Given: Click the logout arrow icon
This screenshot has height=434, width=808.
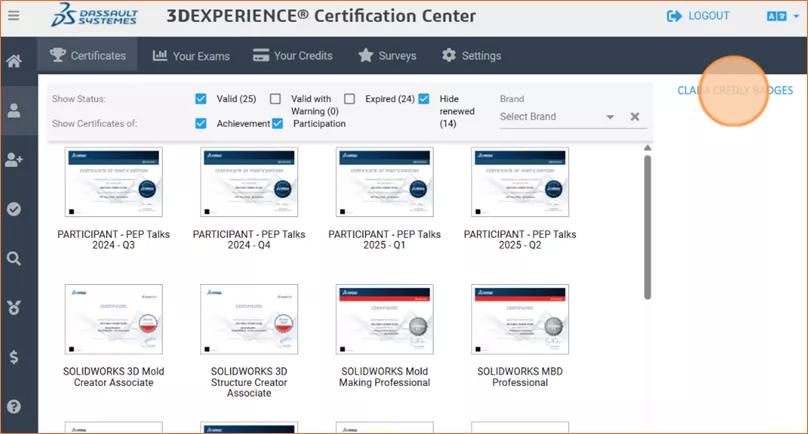Looking at the screenshot, I should click(674, 16).
